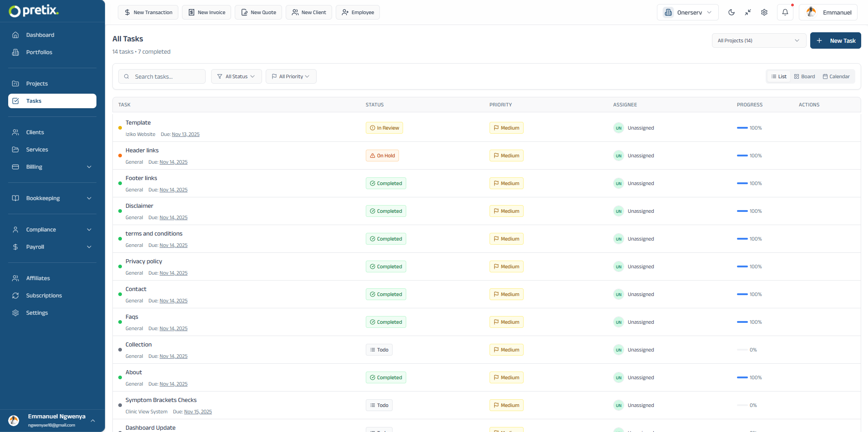Click the New Task button

click(x=835, y=40)
